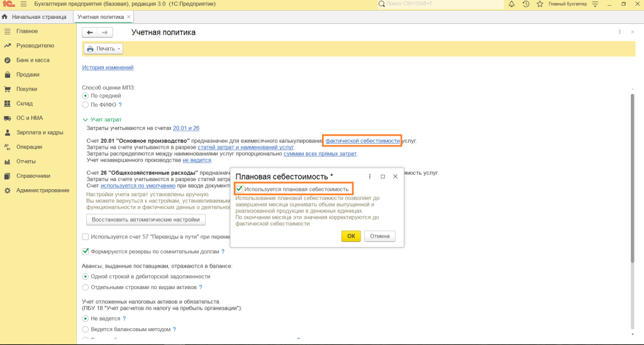The width and height of the screenshot is (644, 345).
Task: Uncheck Используется плановая себестоимость checkbox
Action: [x=239, y=189]
